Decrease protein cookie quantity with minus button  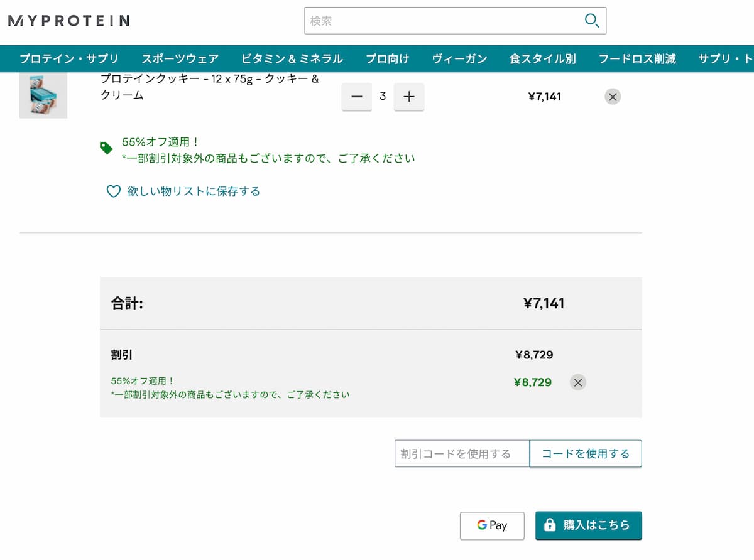357,97
